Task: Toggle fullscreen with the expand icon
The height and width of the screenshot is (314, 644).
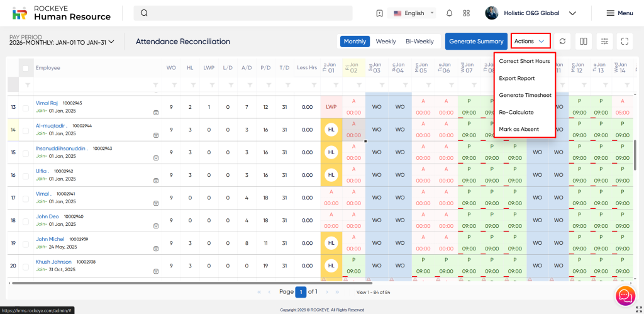Action: point(625,42)
